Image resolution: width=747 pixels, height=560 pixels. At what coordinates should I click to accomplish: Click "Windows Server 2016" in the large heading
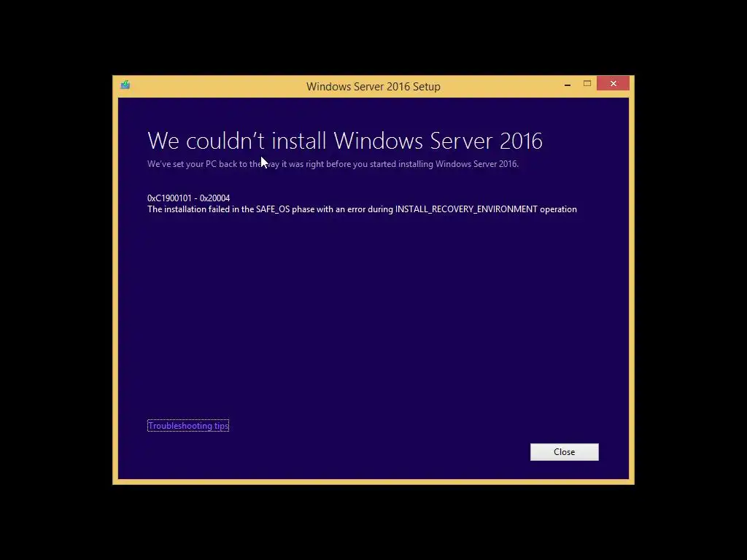click(x=438, y=141)
